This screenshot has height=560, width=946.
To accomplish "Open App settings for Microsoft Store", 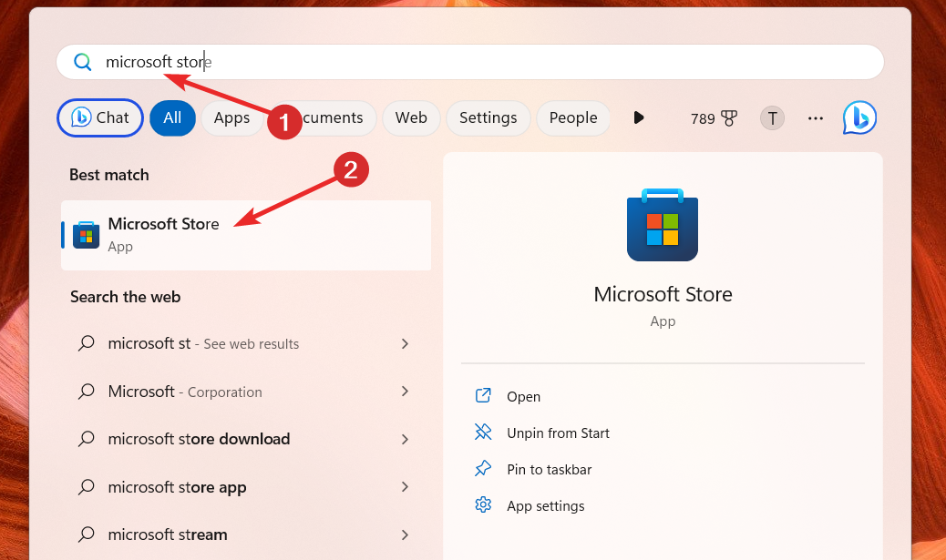I will [545, 506].
